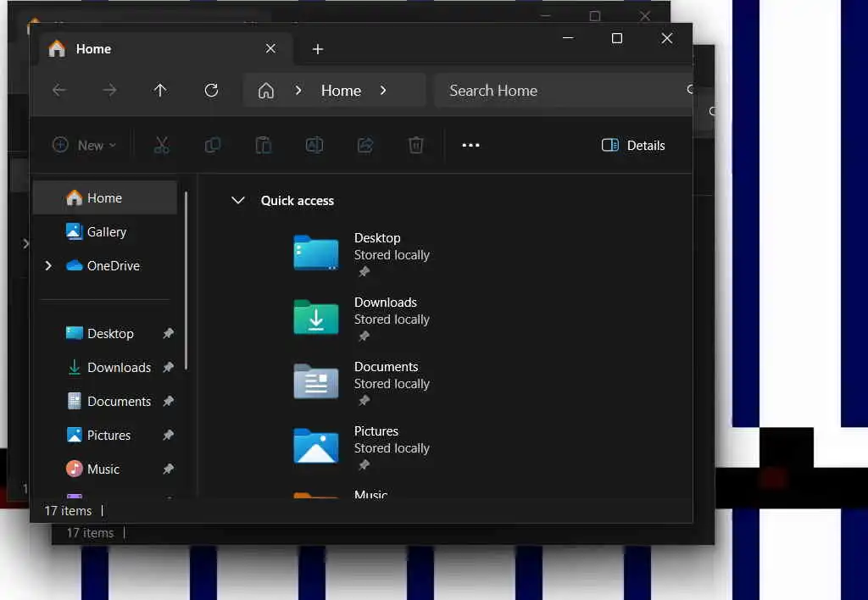Click the Forward navigation arrow

[x=109, y=90]
